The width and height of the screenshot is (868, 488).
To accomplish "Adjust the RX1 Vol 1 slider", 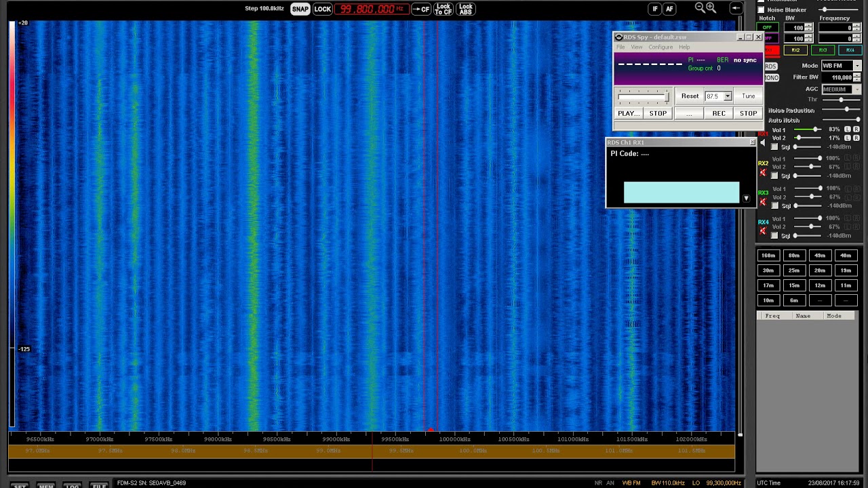I will click(807, 129).
